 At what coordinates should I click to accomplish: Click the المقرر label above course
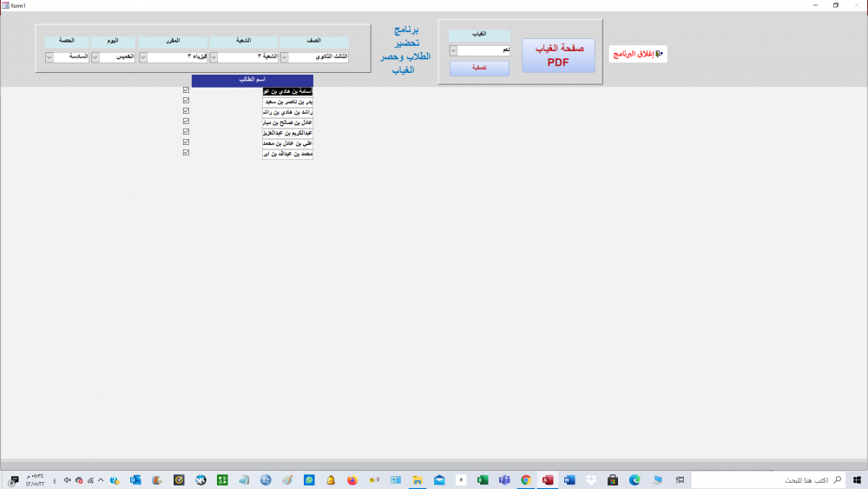174,41
